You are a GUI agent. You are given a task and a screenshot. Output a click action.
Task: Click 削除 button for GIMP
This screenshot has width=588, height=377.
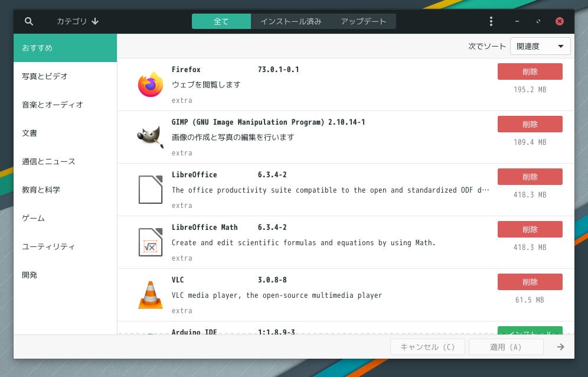tap(530, 124)
